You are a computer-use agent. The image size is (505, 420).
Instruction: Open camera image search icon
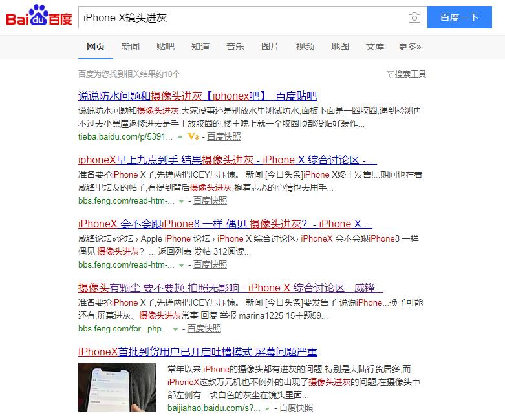pos(414,17)
